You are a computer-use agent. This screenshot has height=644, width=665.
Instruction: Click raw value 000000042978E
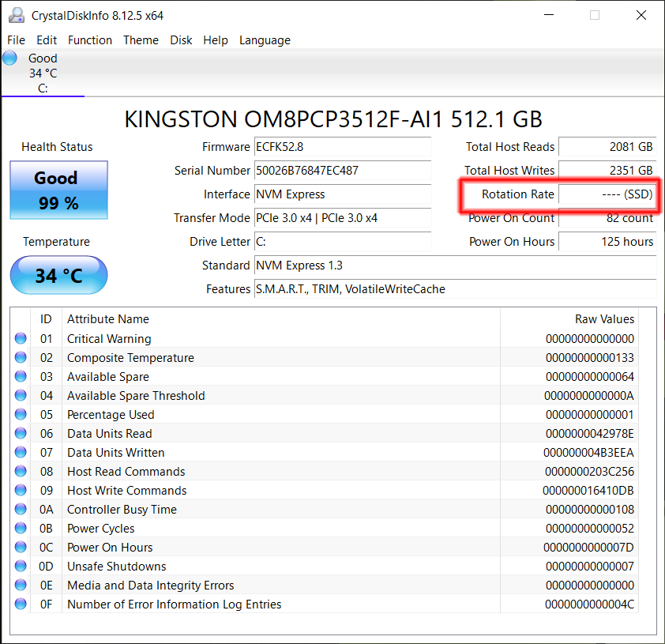(589, 433)
